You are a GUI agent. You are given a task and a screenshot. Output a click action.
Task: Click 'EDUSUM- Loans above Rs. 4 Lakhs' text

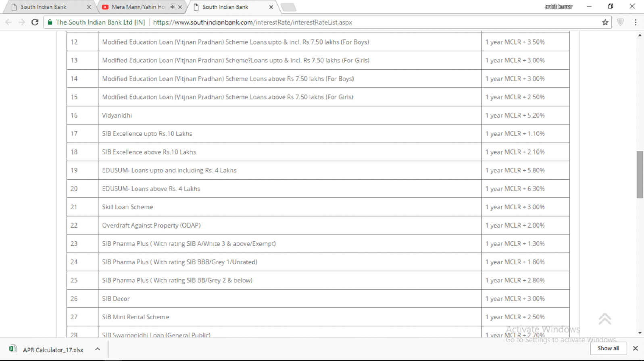(x=151, y=189)
